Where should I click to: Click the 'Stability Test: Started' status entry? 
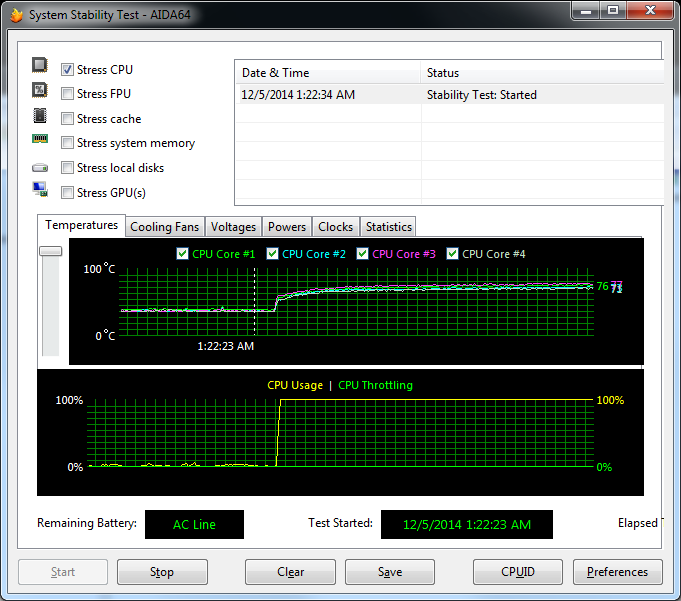coord(482,95)
